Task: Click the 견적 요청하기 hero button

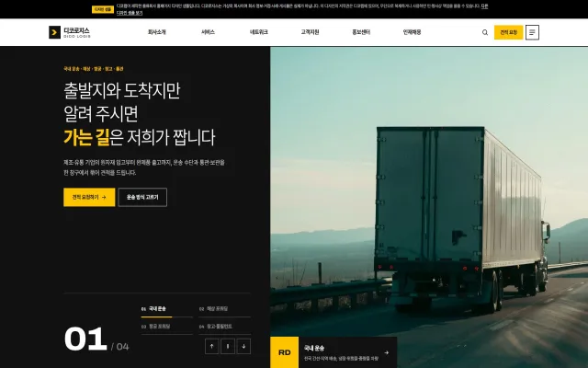Action: coord(89,197)
